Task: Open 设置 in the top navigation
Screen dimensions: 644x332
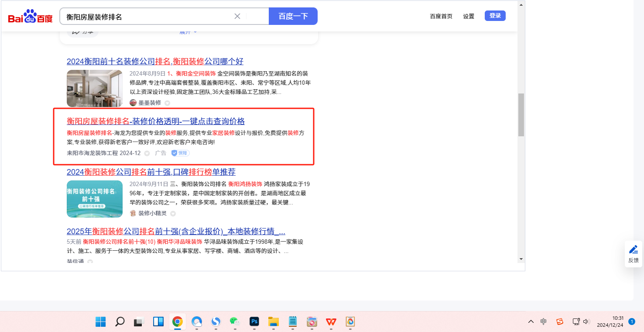Action: coord(469,16)
